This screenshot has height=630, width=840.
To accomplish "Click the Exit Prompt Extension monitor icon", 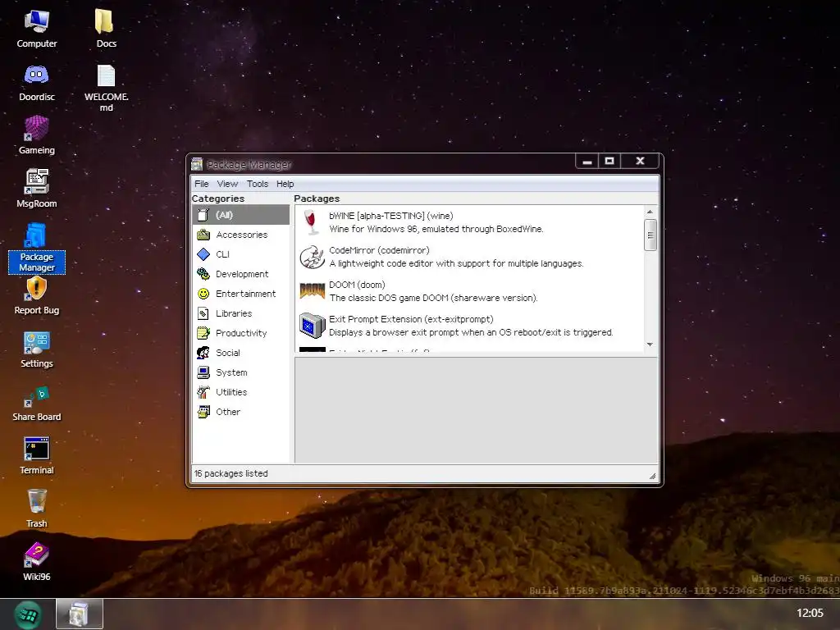I will pyautogui.click(x=313, y=326).
